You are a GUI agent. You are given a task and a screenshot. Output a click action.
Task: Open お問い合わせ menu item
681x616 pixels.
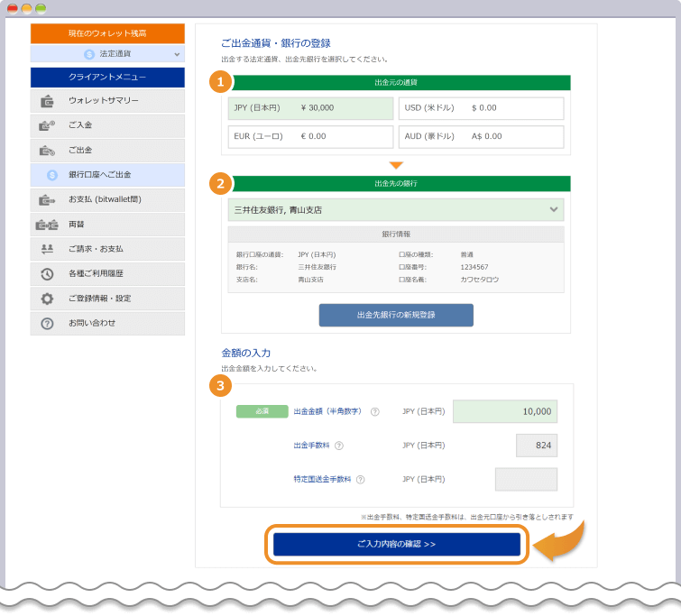(107, 324)
